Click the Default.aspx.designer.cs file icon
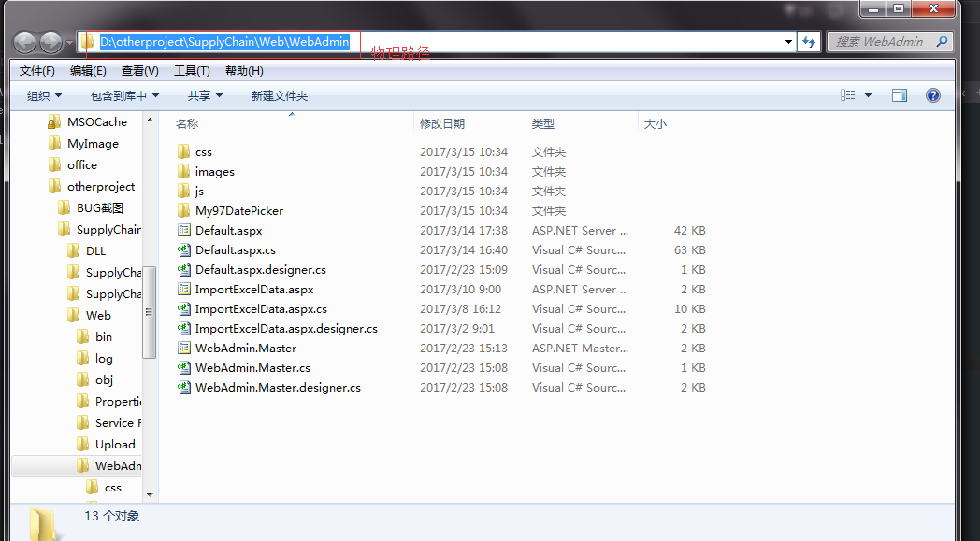This screenshot has width=980, height=541. (x=183, y=269)
